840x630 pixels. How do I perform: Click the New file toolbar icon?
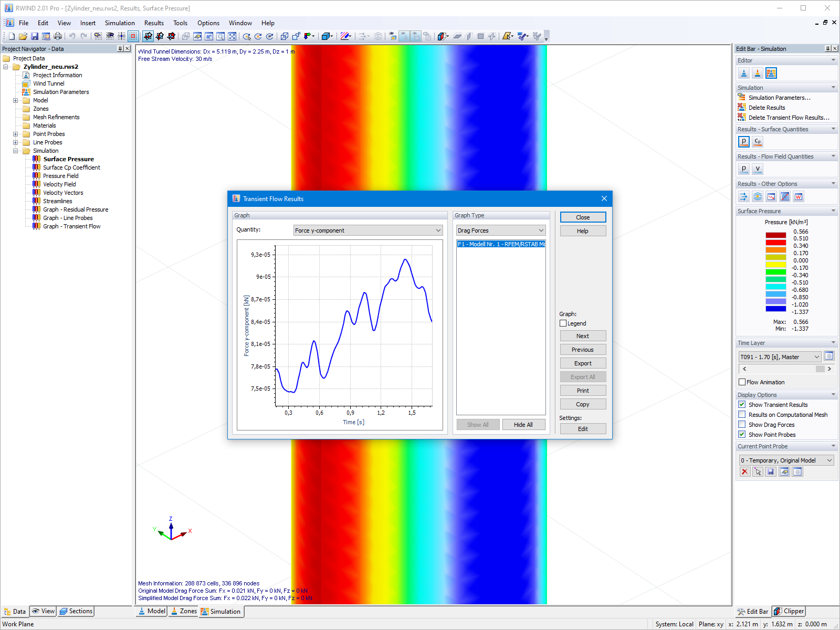(x=12, y=36)
